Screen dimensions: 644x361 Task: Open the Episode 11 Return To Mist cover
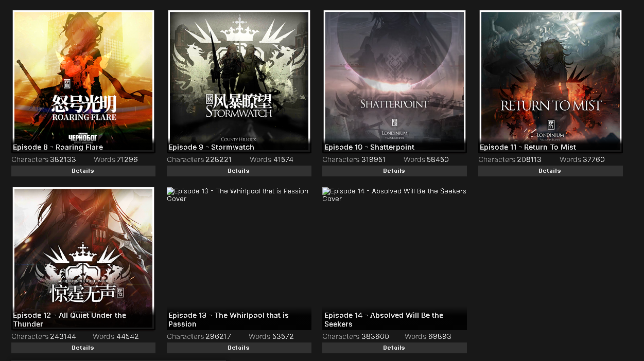pos(550,81)
